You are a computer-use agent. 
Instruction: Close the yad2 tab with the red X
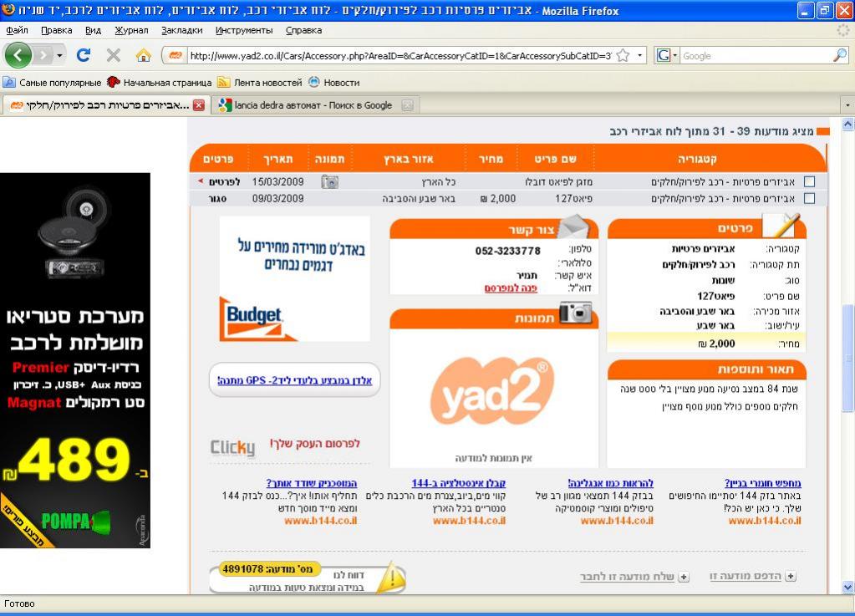coord(199,105)
